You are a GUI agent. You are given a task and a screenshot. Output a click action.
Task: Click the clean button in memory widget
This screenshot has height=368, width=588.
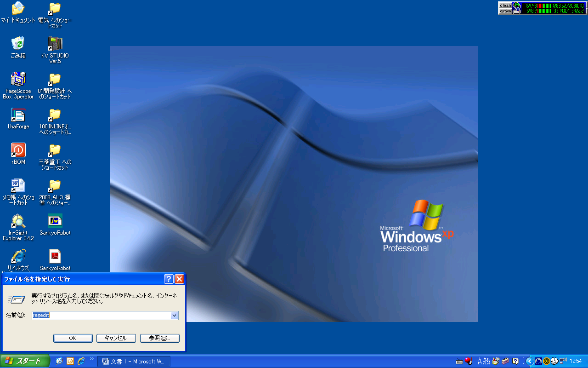click(x=505, y=6)
